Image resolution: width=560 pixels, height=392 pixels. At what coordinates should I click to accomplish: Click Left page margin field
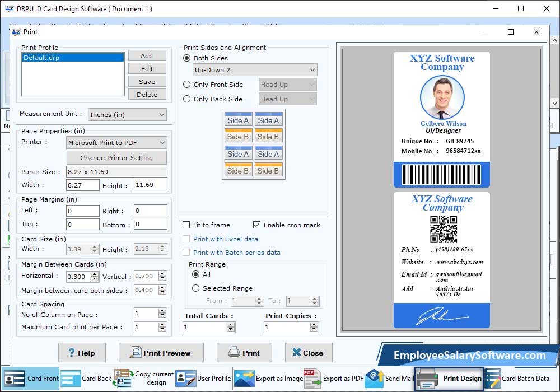(x=83, y=211)
